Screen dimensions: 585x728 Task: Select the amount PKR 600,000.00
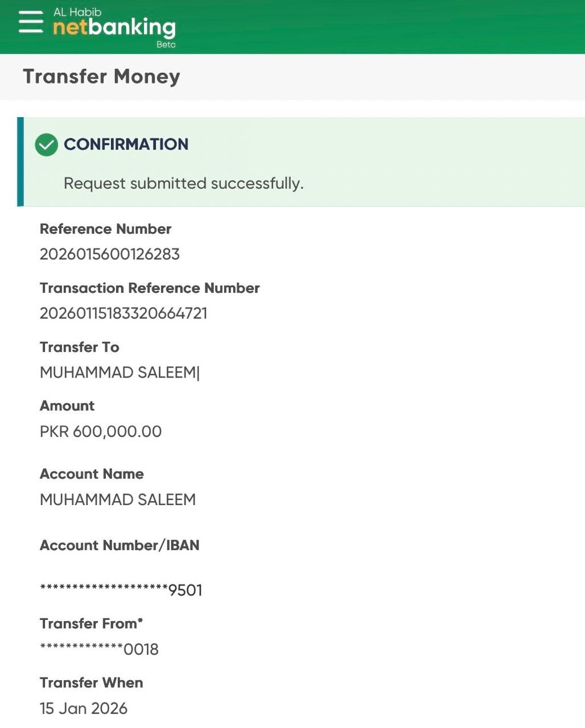[101, 432]
